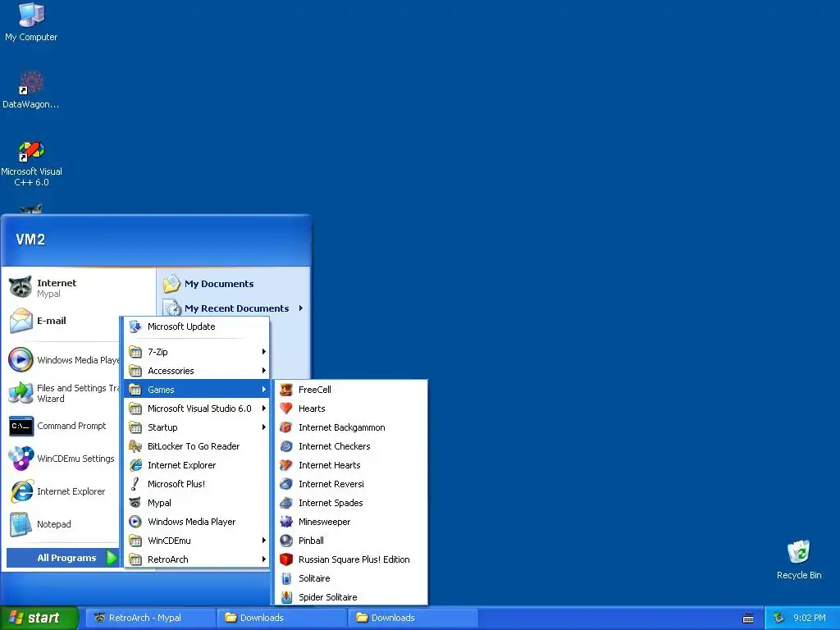Select the Accessories folder entry
840x630 pixels.
click(197, 370)
